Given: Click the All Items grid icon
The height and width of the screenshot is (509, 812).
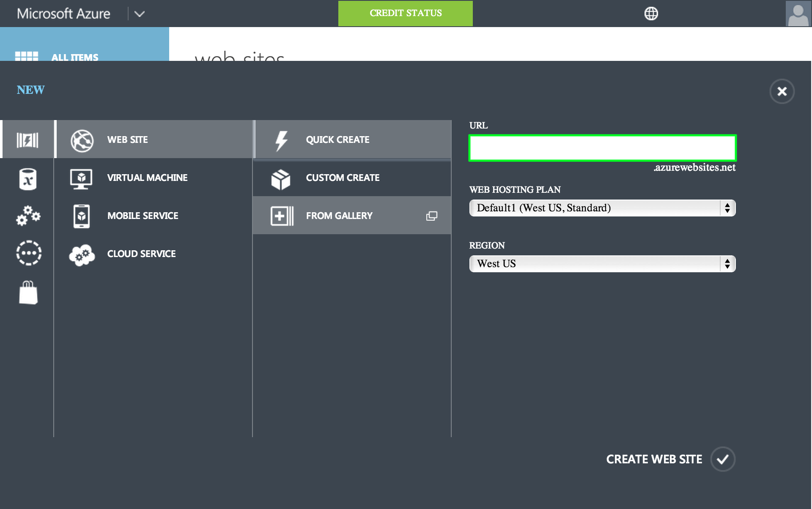Looking at the screenshot, I should tap(27, 56).
